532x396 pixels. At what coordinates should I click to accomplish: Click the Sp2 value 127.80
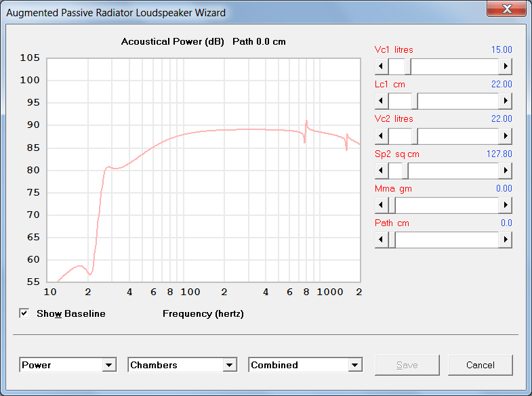point(499,154)
